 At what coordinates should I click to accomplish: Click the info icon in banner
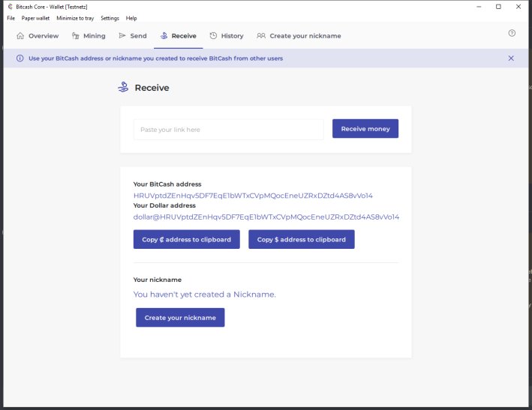tap(20, 58)
